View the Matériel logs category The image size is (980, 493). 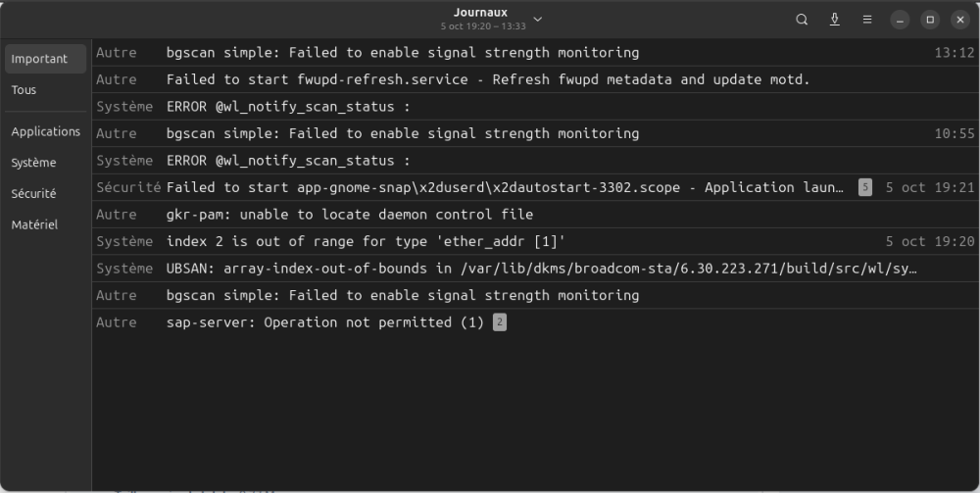pyautogui.click(x=34, y=225)
